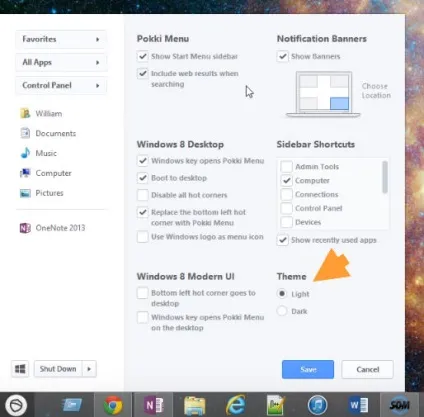Click the Sidebar Shortcuts list scrollbar
This screenshot has width=424, height=417.
(385, 177)
